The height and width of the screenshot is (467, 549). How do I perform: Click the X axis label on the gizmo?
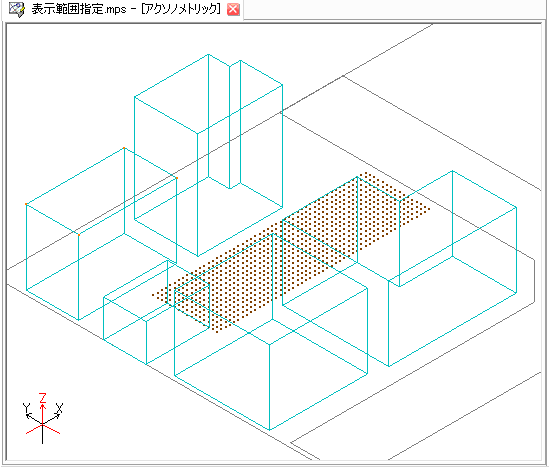(60, 408)
